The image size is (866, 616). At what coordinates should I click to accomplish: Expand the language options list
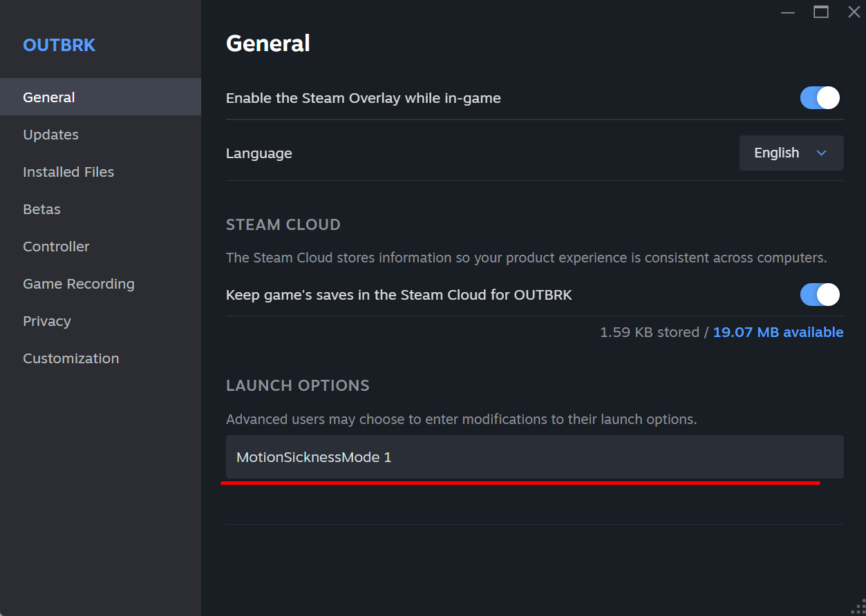pos(791,153)
